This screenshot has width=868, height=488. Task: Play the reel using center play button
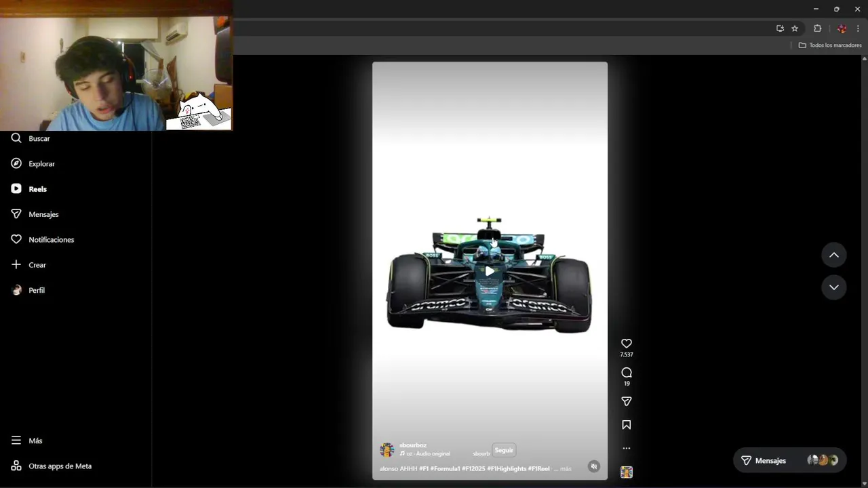(x=490, y=271)
